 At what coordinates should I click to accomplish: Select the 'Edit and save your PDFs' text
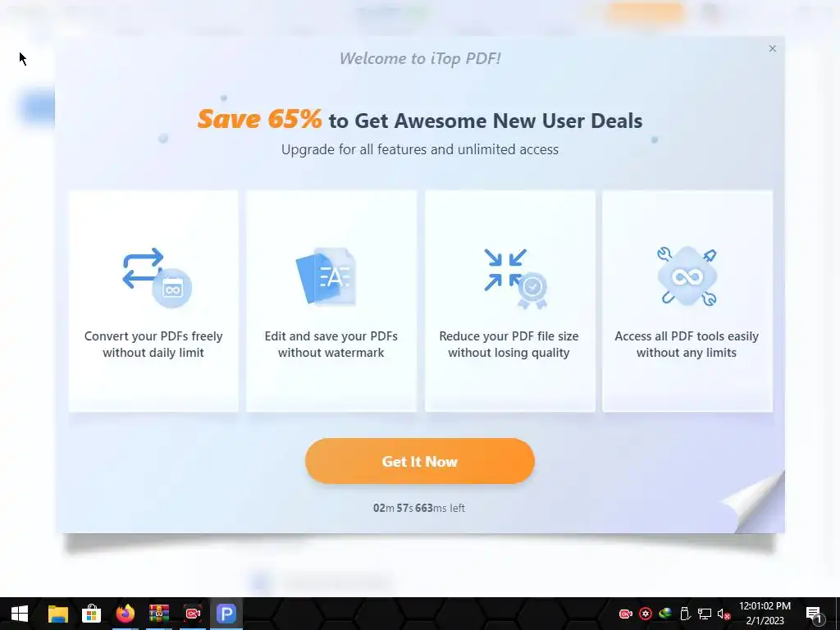point(331,336)
